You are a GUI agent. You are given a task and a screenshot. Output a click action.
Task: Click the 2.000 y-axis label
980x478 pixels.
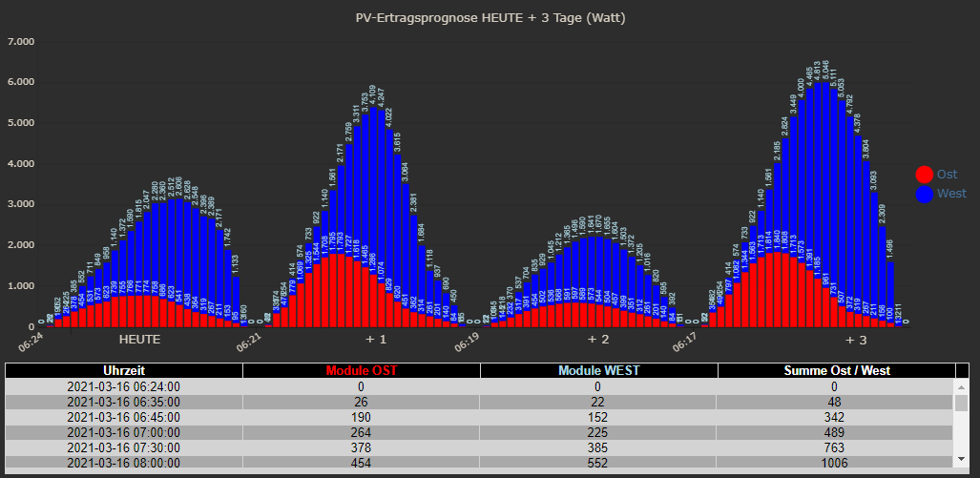(x=21, y=245)
